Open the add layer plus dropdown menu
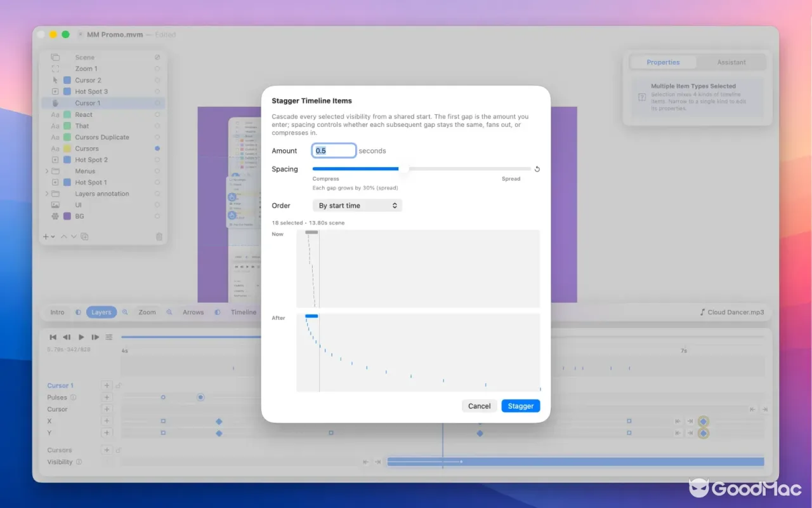This screenshot has height=508, width=812. click(48, 237)
